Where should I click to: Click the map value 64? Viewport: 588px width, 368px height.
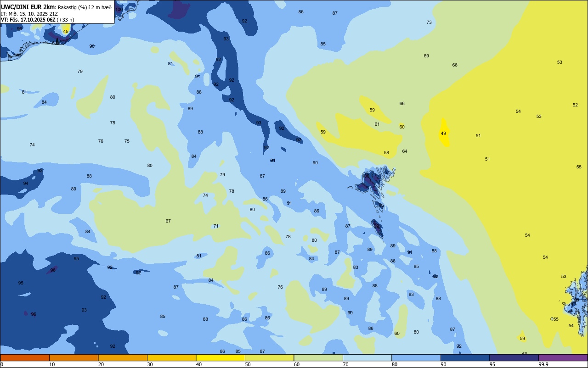(x=405, y=151)
